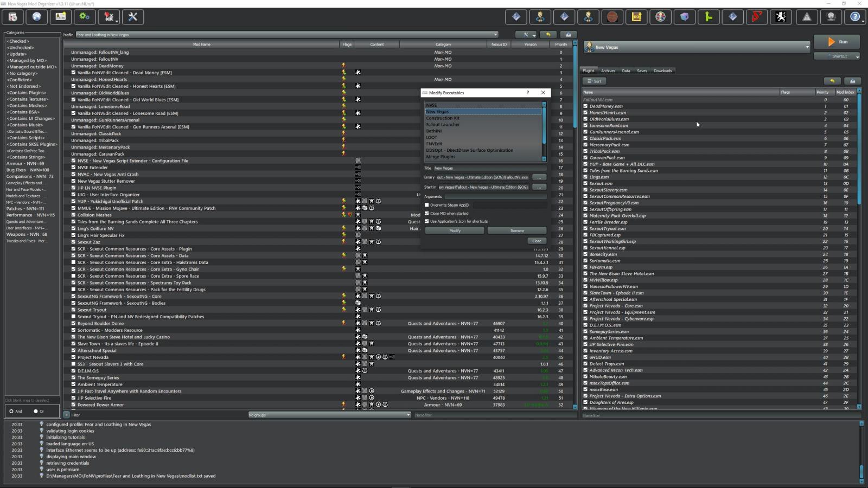Open the Help question mark icon
Screen dimensions: 868x488
click(x=855, y=17)
